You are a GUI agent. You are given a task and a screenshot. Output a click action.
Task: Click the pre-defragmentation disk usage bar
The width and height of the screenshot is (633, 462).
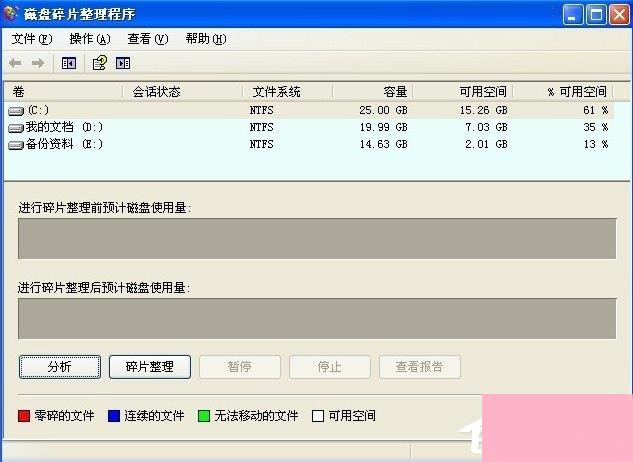(317, 239)
